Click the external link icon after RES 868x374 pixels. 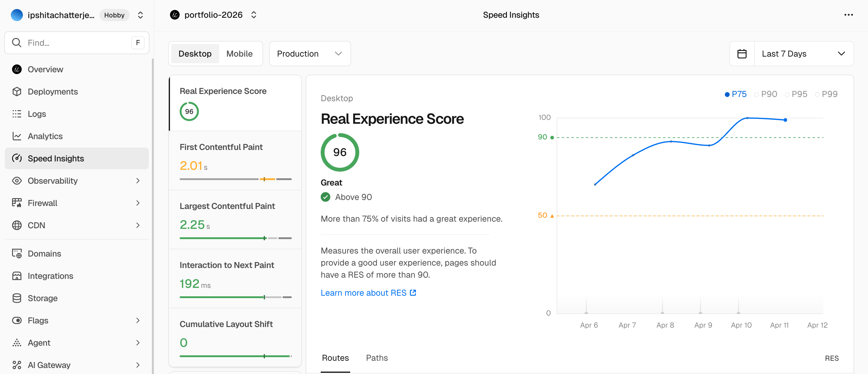[413, 292]
